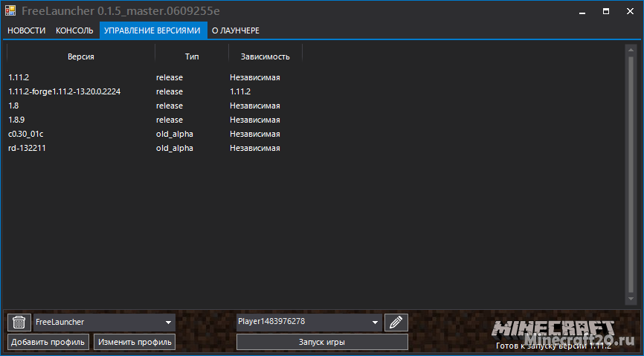Click dependency cell 1.11.2 of forge row

click(240, 91)
